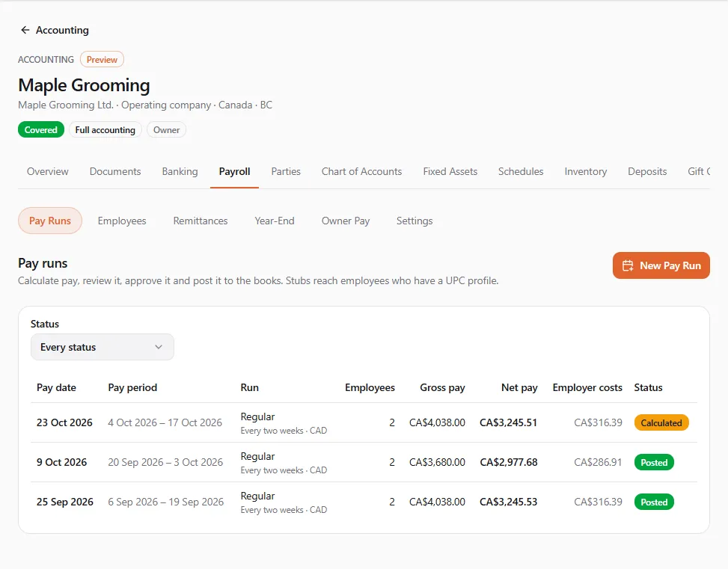Click Posted badge for 25 Sep 2026
Image resolution: width=728 pixels, height=569 pixels.
654,502
